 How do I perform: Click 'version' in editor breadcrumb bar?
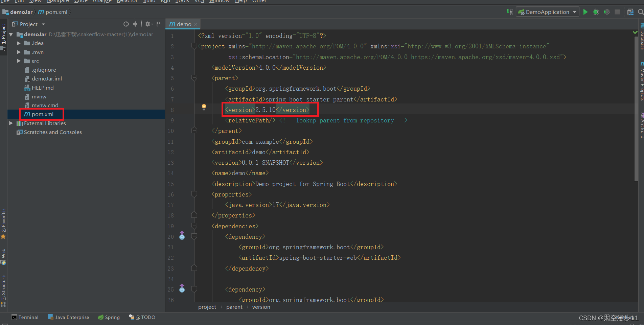[261, 307]
